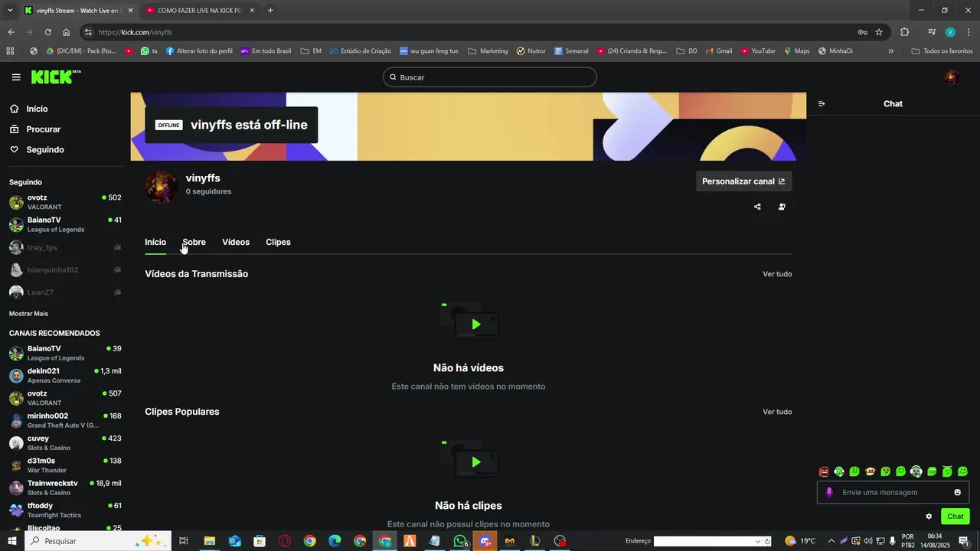980x551 pixels.
Task: Click Ver tudo for Vídeos da Transmissão
Action: click(x=777, y=274)
